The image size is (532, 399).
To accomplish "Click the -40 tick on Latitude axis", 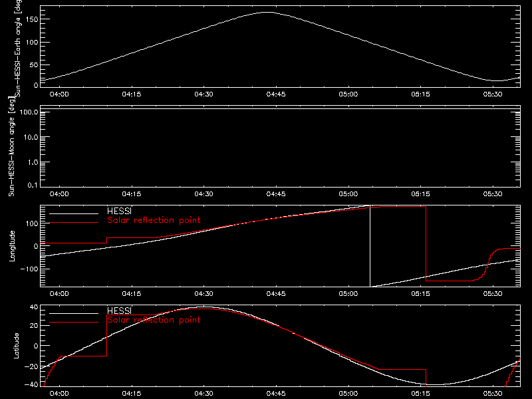I will pos(32,385).
